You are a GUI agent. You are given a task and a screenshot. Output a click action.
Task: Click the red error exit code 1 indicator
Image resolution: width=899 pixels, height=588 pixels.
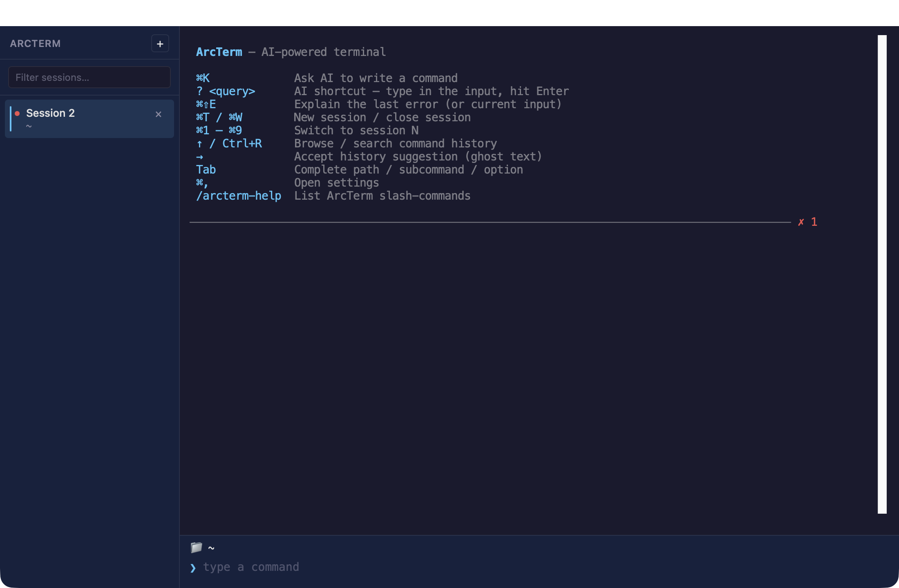pos(807,222)
